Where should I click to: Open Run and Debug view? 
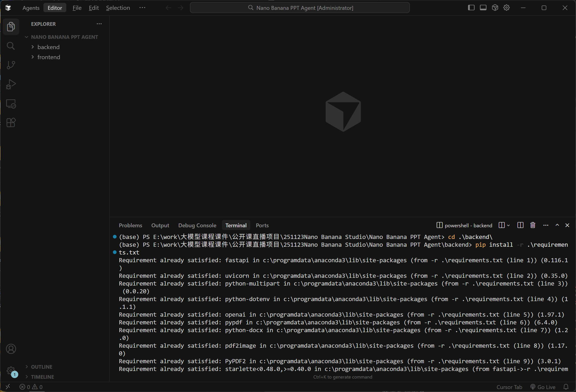click(x=11, y=84)
